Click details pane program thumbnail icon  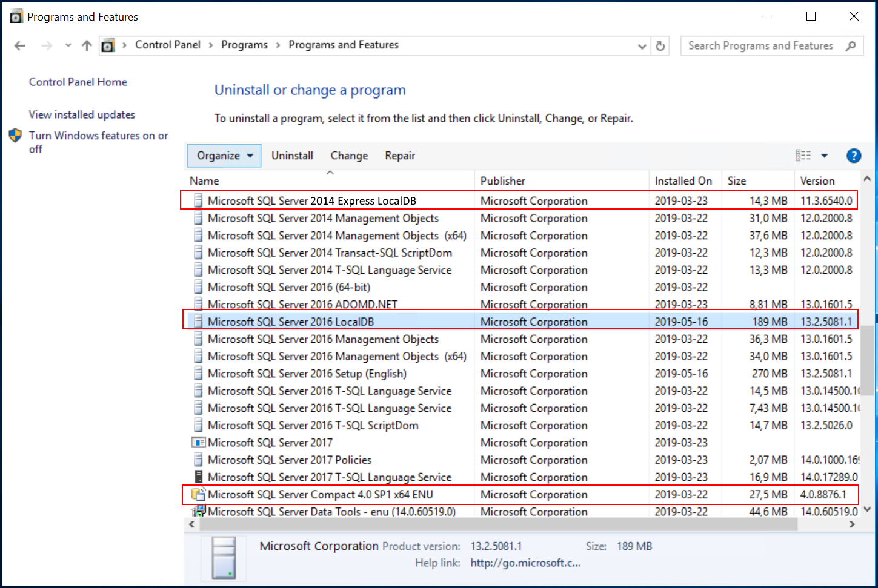tap(224, 557)
